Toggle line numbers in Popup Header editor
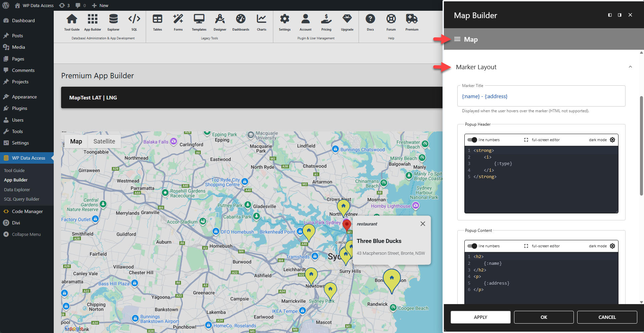Image resolution: width=644 pixels, height=333 pixels. click(471, 140)
